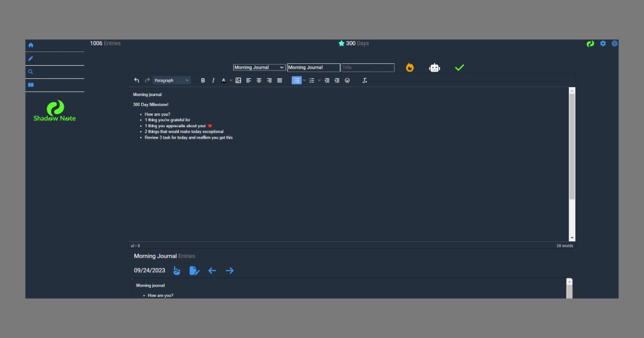Click the hand pointer icon beside 09/24/2023

177,271
